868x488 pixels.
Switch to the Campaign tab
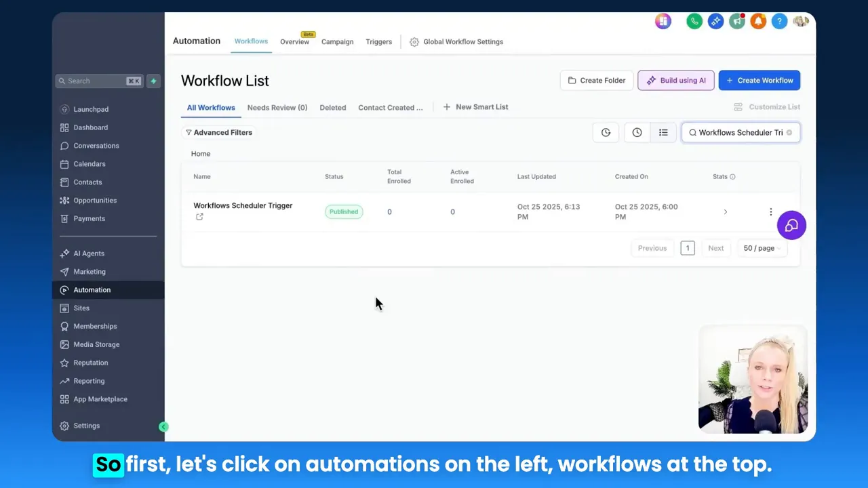click(x=337, y=42)
